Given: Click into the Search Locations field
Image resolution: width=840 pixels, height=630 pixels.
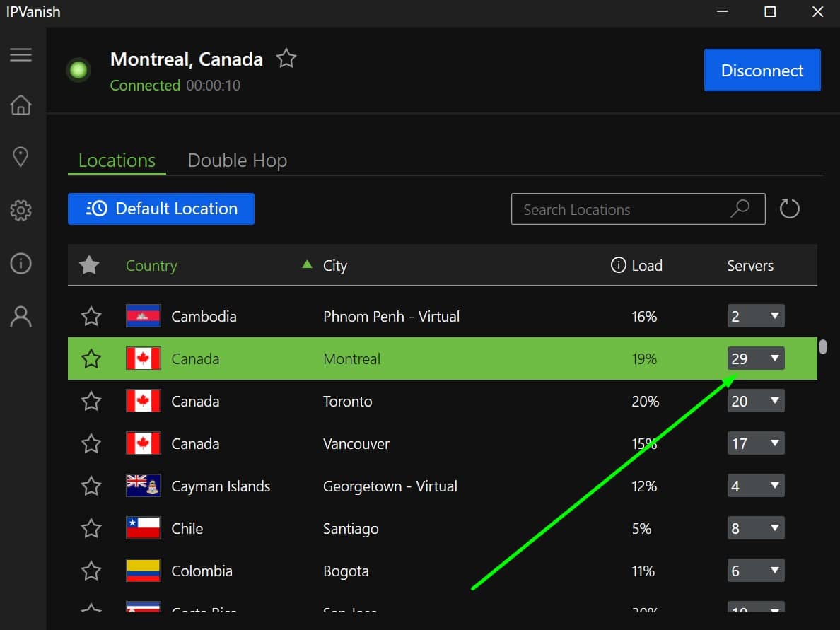Looking at the screenshot, I should (x=638, y=209).
